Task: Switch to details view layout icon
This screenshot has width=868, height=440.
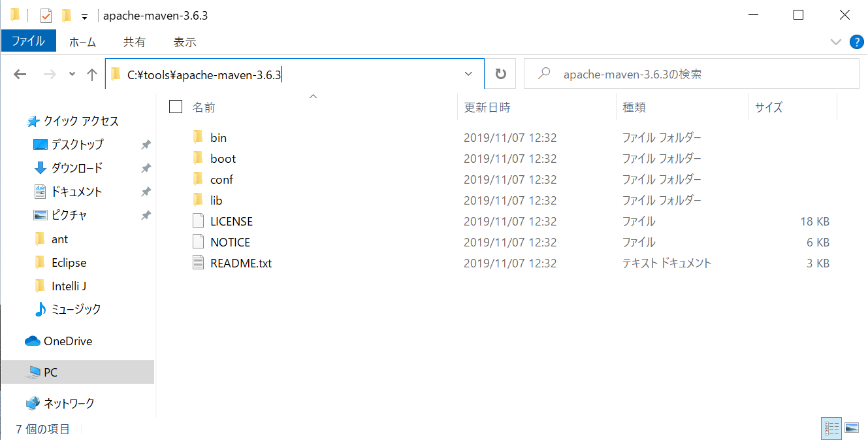Action: [831, 428]
